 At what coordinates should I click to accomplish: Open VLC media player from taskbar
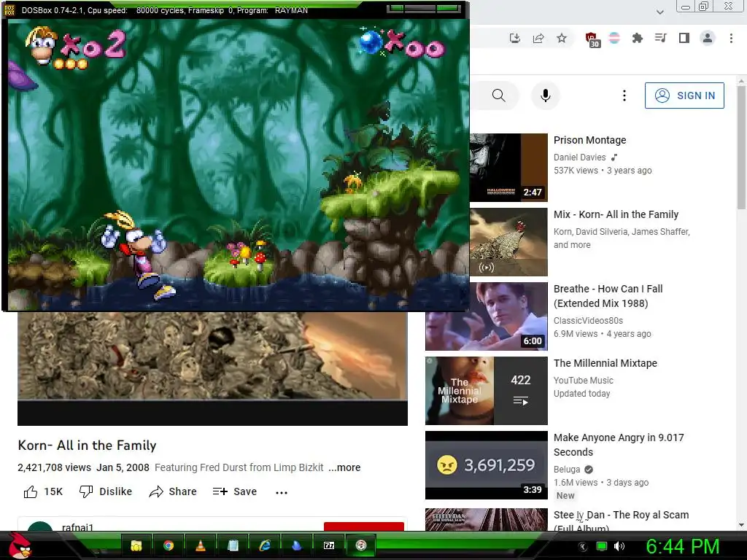201,545
